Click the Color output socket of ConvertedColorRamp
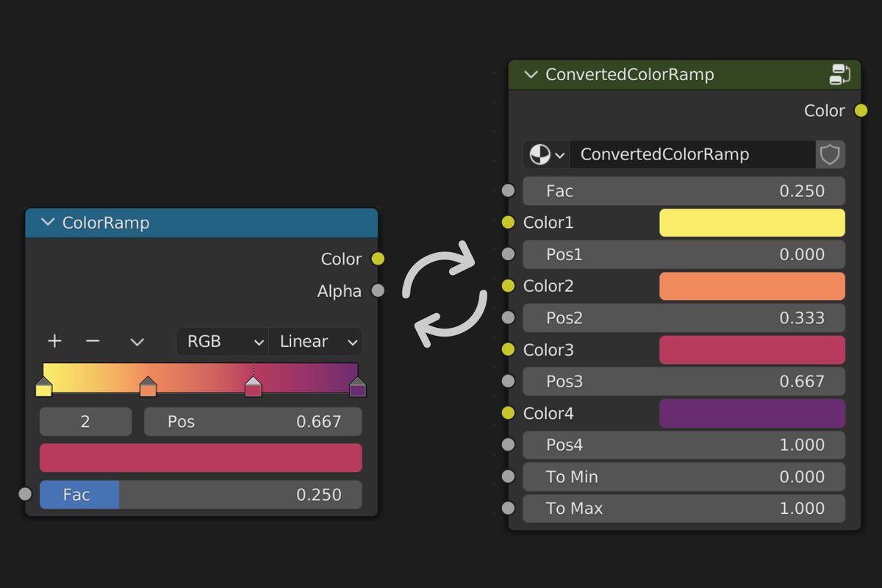 coord(861,111)
